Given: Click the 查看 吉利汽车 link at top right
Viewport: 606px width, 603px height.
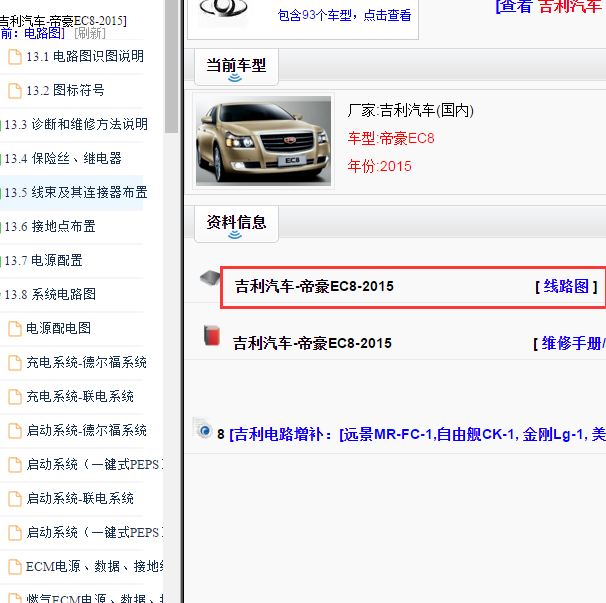Looking at the screenshot, I should pyautogui.click(x=550, y=6).
